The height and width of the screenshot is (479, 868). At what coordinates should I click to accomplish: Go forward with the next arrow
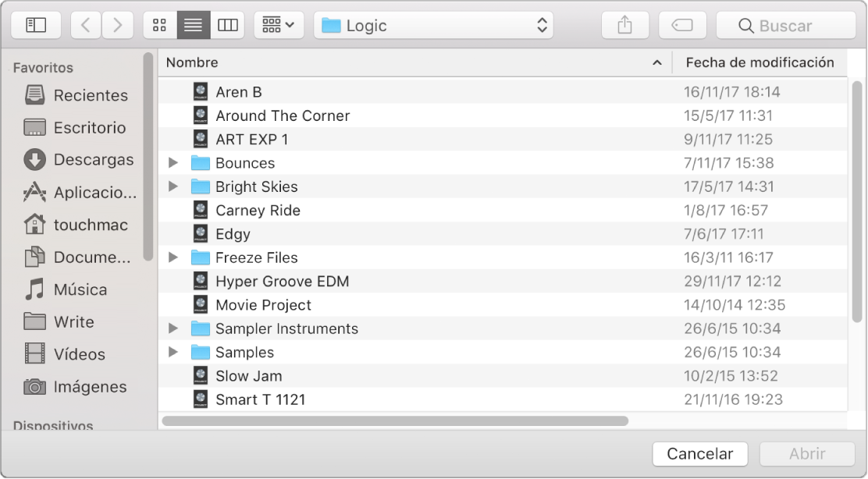[117, 25]
